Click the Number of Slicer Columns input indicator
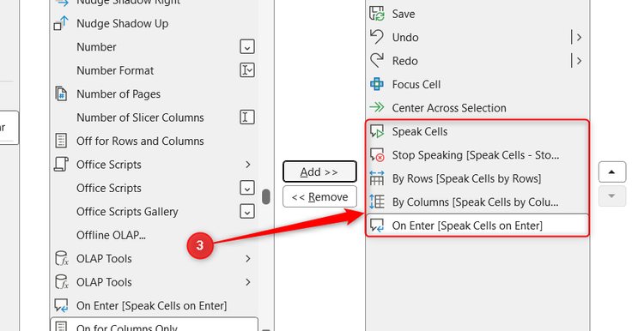Screen dimensions: 644x331 pyautogui.click(x=246, y=117)
